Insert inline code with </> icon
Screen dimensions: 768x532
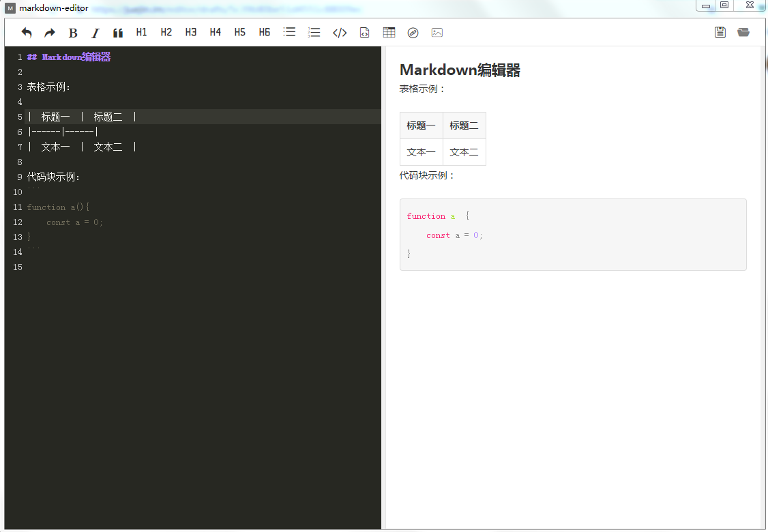(340, 33)
